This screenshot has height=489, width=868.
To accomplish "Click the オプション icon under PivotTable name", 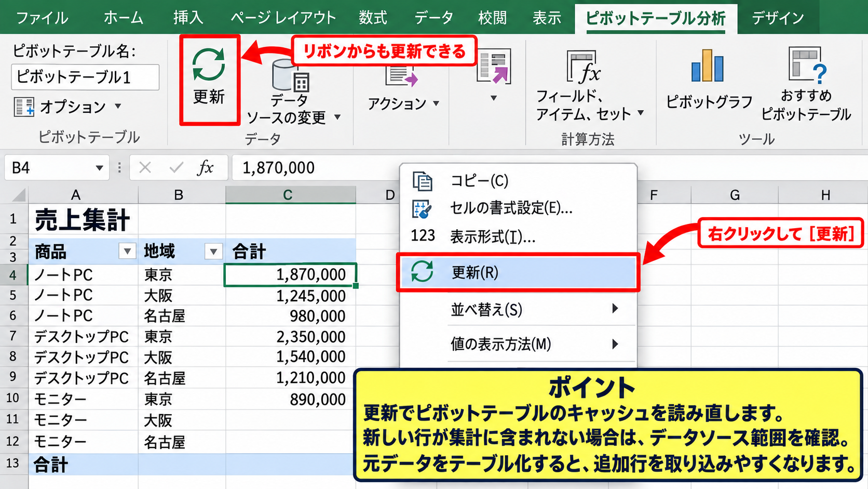I will pos(24,107).
